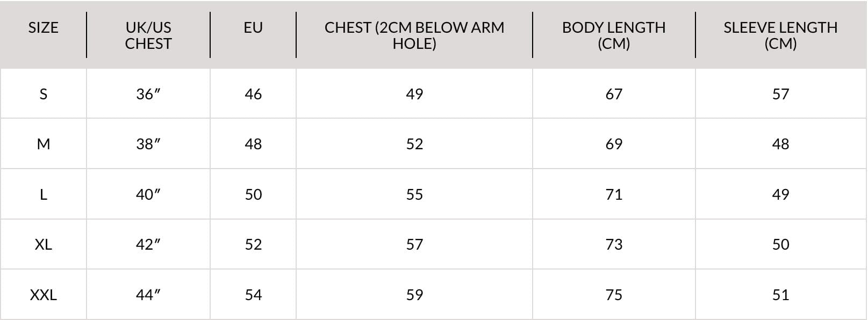This screenshot has width=868, height=320.
Task: Select the SLEEVE LENGTH (CM) header
Action: pos(780,35)
